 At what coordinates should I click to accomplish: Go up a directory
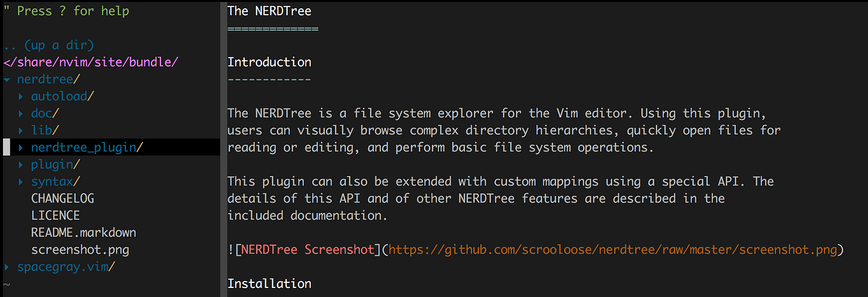(x=49, y=45)
